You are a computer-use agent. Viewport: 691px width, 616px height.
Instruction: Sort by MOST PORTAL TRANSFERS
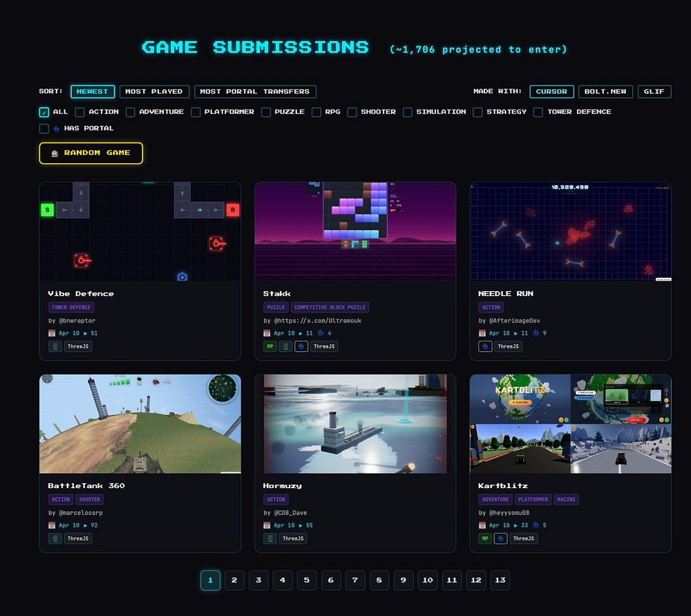coord(255,91)
